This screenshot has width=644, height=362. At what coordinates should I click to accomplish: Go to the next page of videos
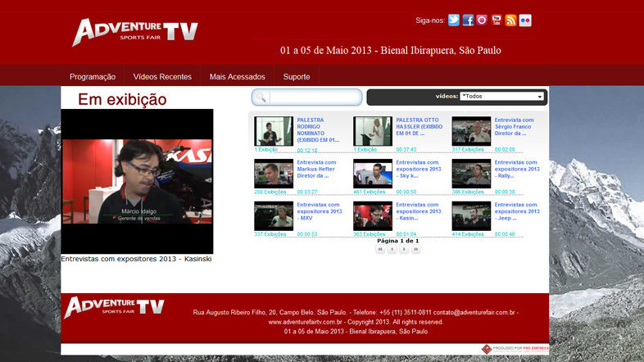click(404, 250)
